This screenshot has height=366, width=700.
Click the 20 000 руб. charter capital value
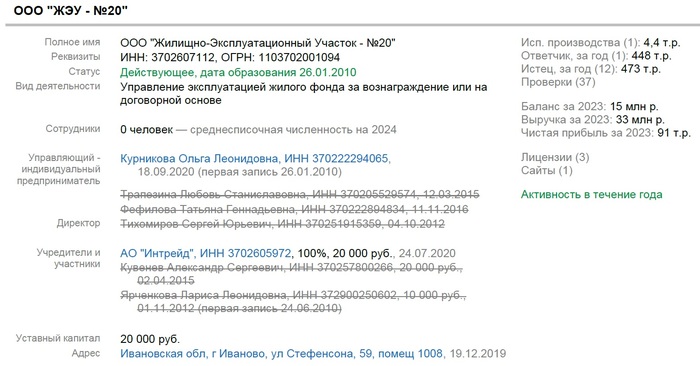(x=150, y=339)
